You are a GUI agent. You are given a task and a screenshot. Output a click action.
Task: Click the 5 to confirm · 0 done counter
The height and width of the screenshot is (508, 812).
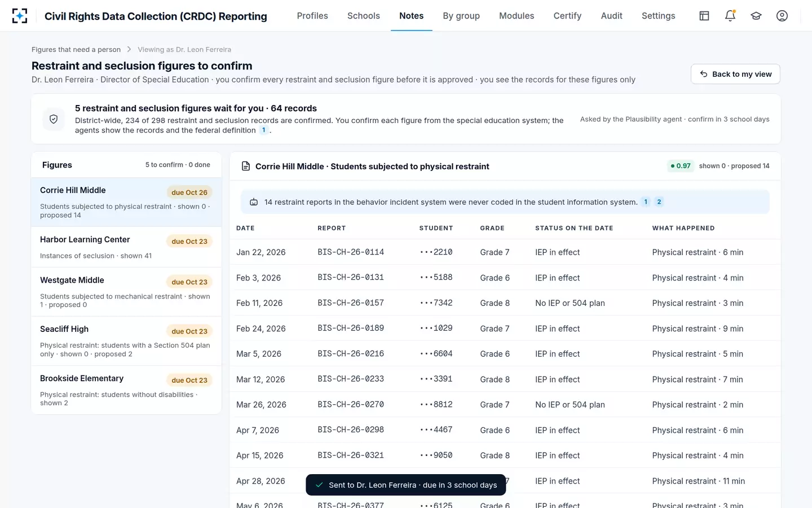point(178,165)
